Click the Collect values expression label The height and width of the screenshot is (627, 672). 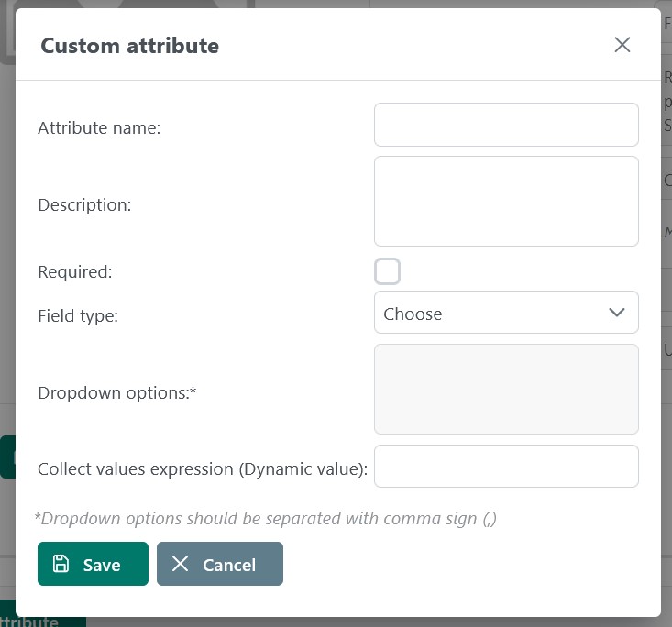tap(202, 469)
